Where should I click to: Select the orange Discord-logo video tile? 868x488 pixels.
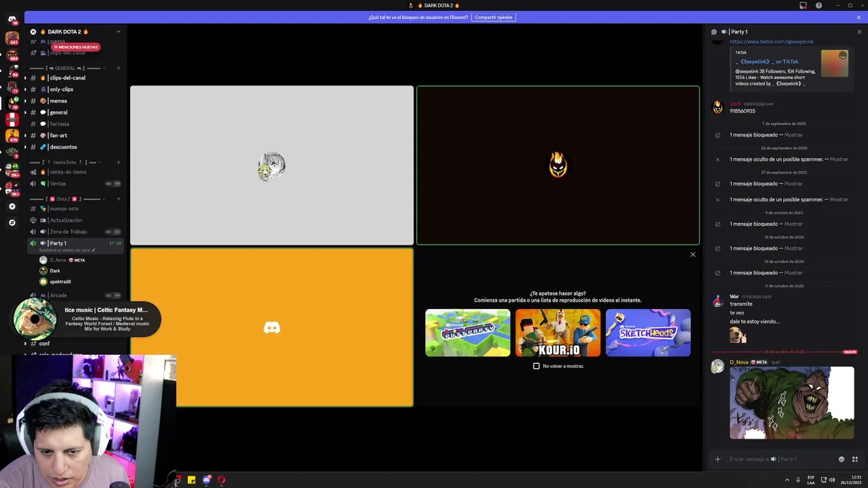click(272, 327)
